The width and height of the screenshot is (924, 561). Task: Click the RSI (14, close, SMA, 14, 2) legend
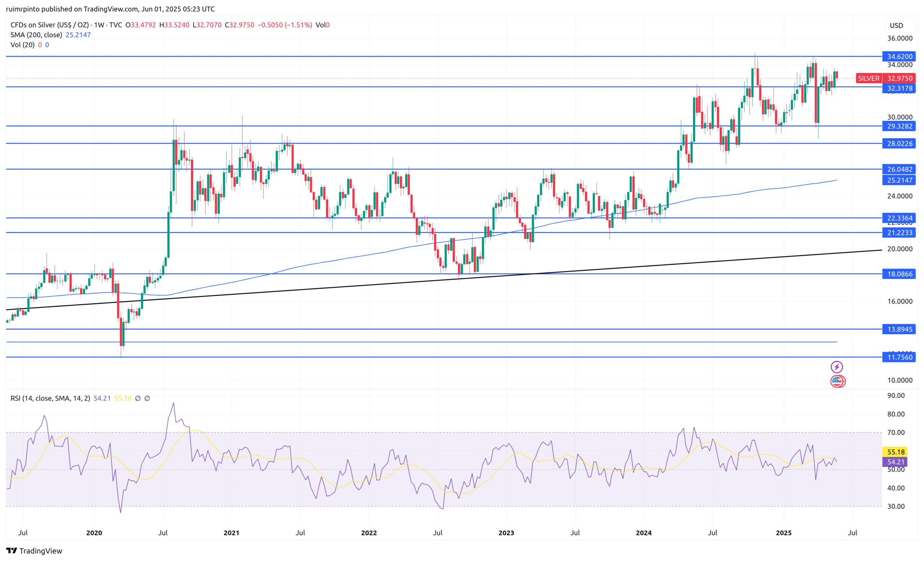tap(50, 398)
